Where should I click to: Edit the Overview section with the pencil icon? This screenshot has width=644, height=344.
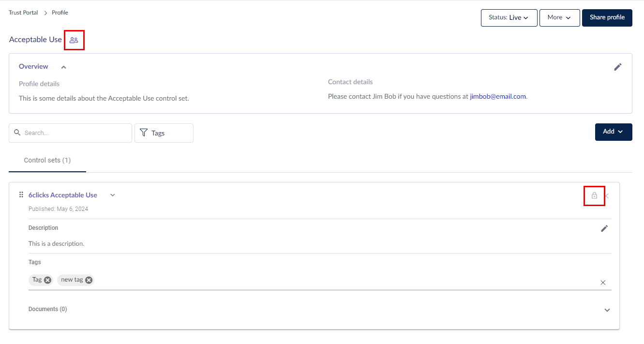618,67
